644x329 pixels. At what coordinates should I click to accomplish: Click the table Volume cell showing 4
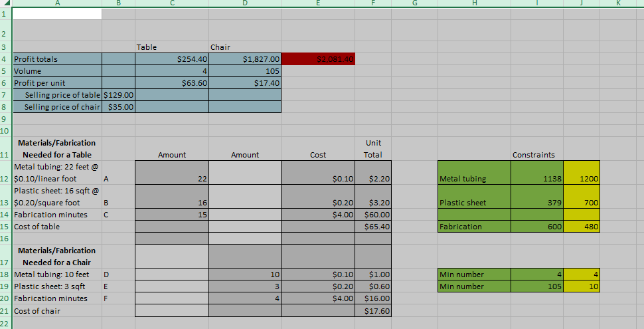coord(172,71)
